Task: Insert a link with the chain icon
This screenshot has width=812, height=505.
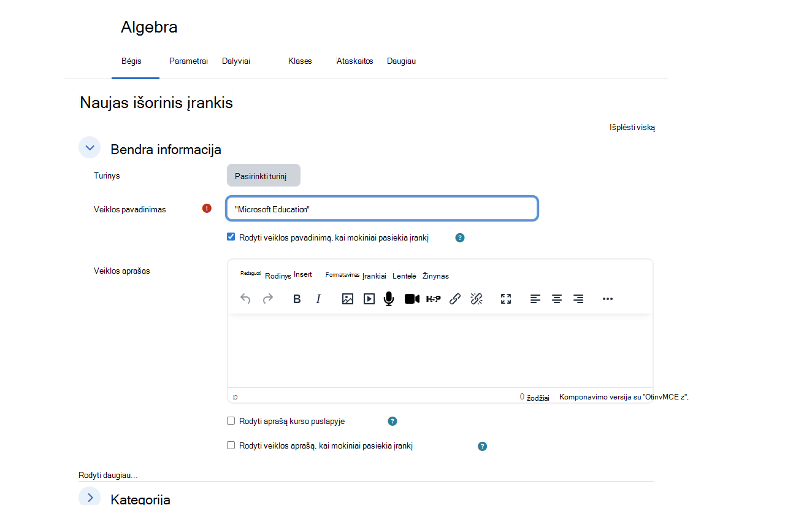Action: tap(455, 299)
